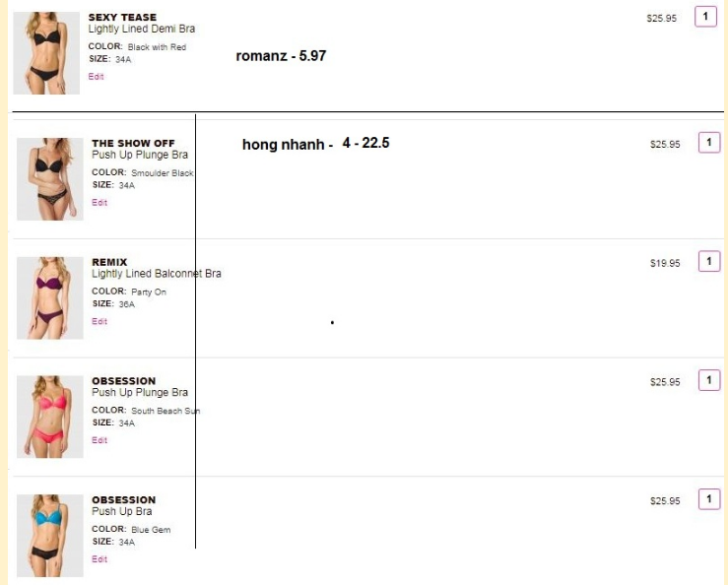
Task: Edit the Obsession Blue Gem item
Action: tap(99, 559)
